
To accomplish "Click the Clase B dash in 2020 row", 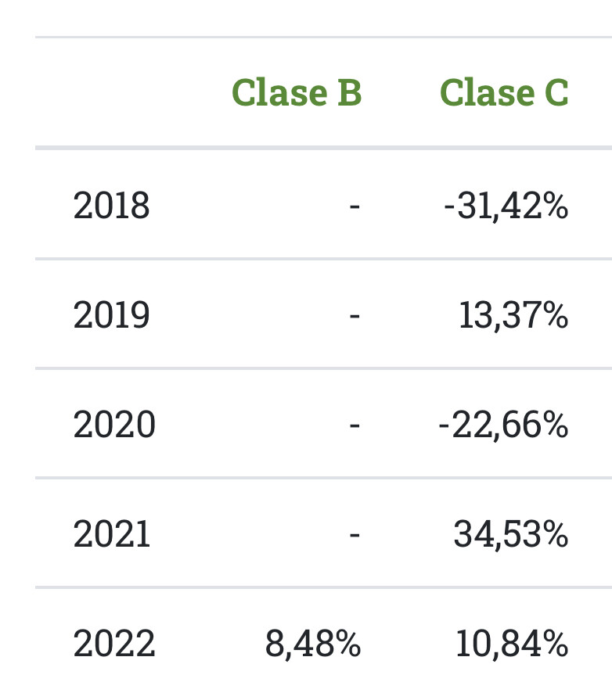I will [x=355, y=425].
